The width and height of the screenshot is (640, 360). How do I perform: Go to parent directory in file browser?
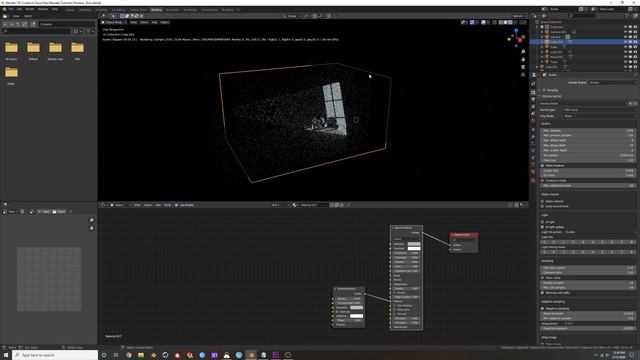click(18, 24)
